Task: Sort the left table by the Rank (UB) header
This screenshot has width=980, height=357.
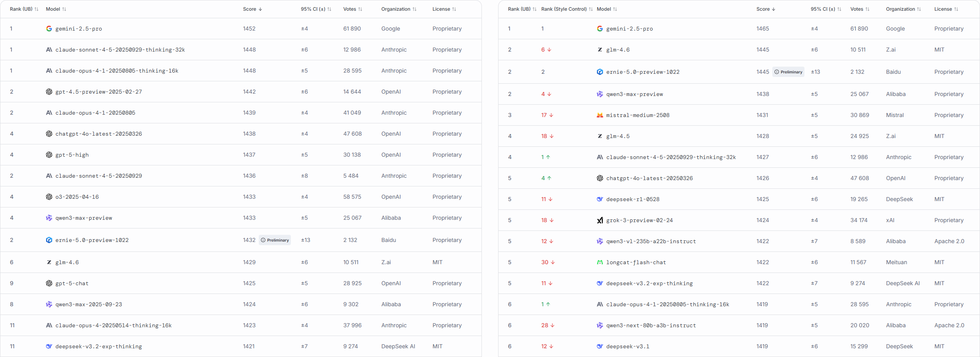Action: pyautogui.click(x=24, y=9)
